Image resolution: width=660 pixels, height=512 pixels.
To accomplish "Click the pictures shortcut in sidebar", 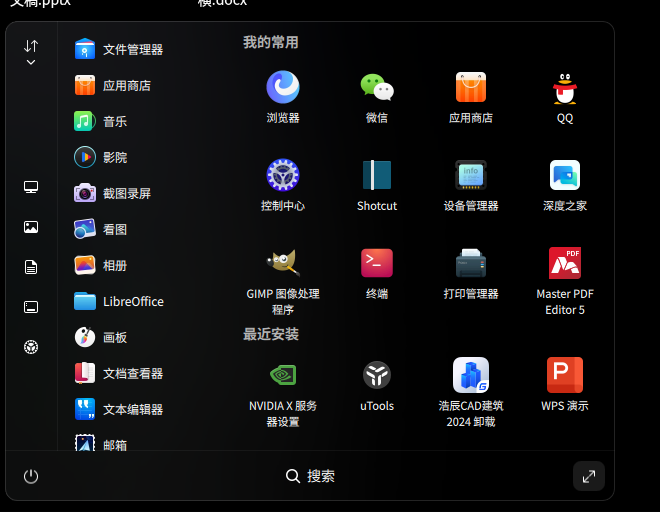I will (31, 227).
